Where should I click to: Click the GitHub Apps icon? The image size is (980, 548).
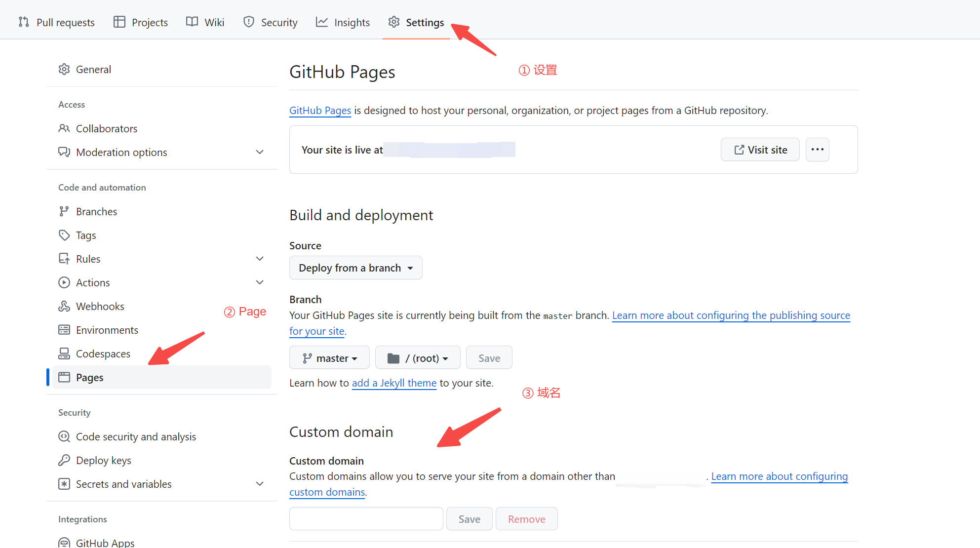(64, 542)
